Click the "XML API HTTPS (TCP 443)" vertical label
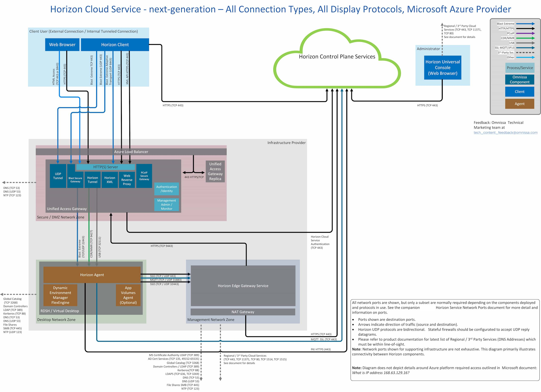 click(127, 69)
